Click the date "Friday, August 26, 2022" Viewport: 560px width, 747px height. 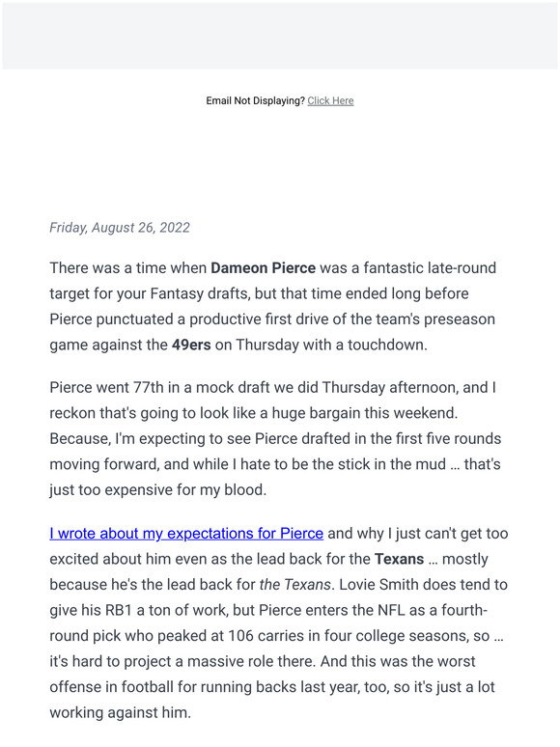click(120, 227)
